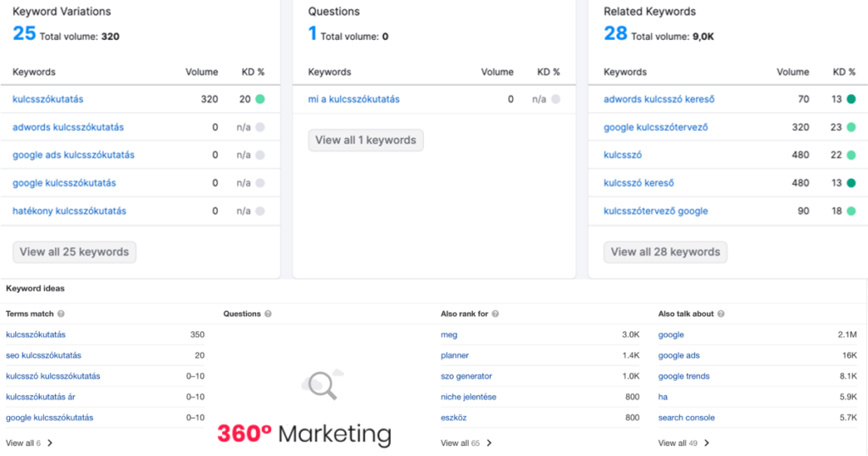Click grey KD dot for mi a kulcsszókutatás

(556, 99)
